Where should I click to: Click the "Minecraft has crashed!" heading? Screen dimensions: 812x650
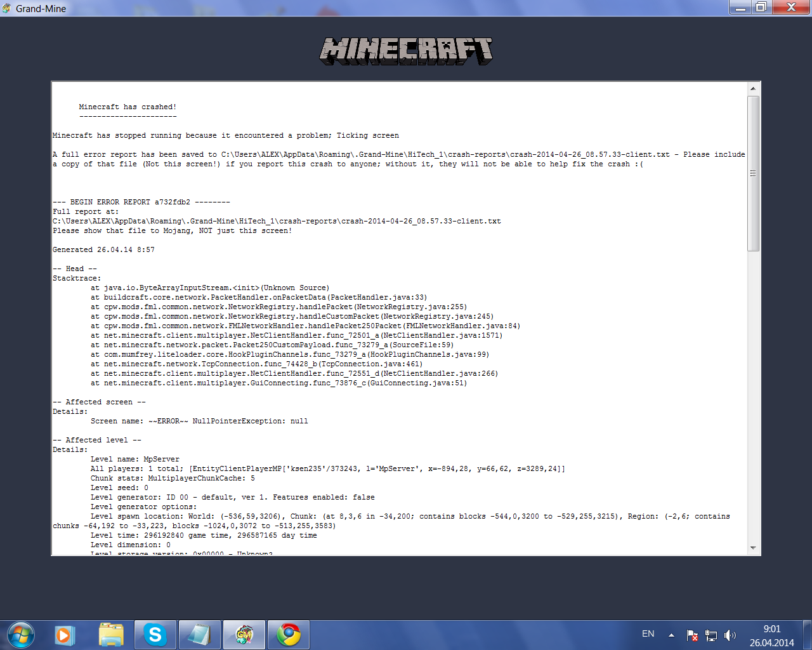click(128, 107)
